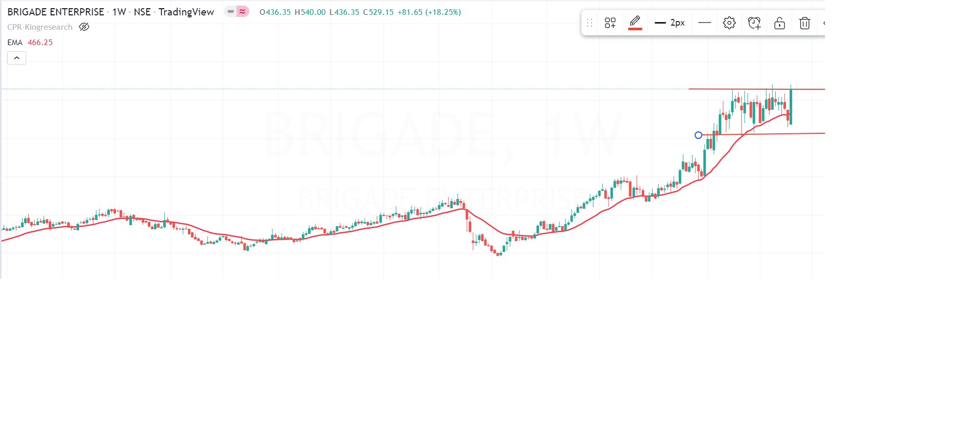This screenshot has width=980, height=440.
Task: Click the close price C529.15
Action: [378, 12]
